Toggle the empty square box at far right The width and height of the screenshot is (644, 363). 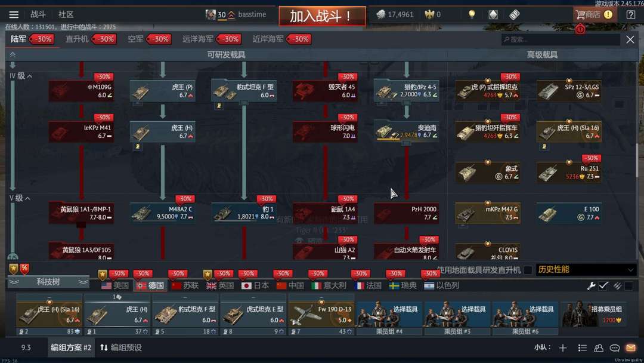[x=629, y=286]
